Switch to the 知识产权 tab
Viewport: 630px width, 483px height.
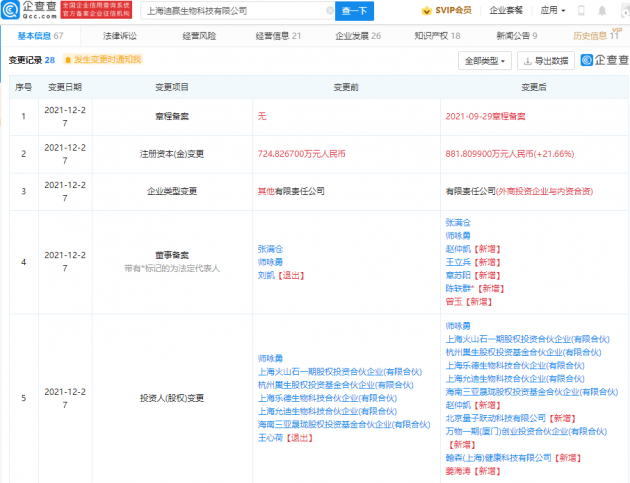tap(437, 36)
